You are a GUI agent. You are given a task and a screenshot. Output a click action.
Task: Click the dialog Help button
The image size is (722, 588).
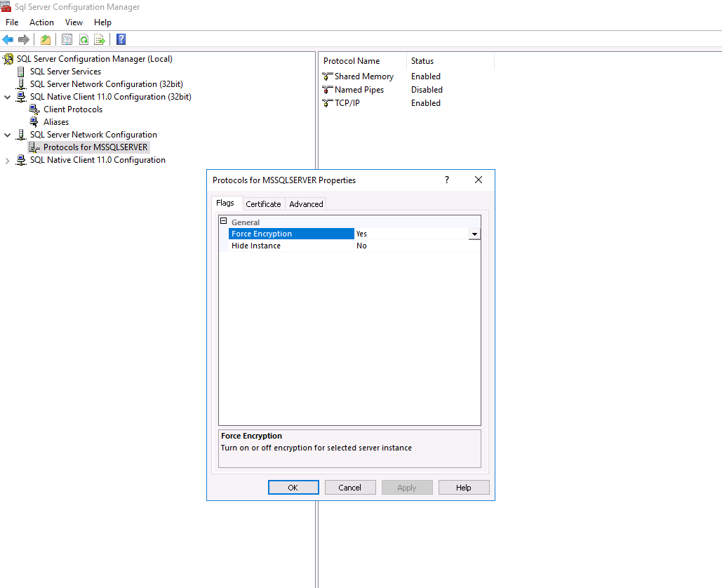coord(464,488)
